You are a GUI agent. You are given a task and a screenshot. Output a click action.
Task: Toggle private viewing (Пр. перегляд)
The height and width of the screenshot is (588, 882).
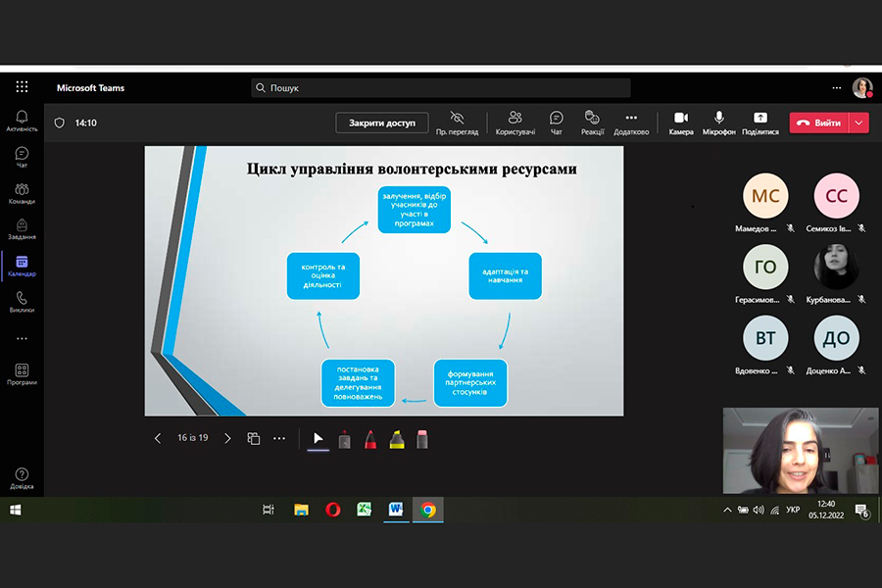pyautogui.click(x=458, y=119)
